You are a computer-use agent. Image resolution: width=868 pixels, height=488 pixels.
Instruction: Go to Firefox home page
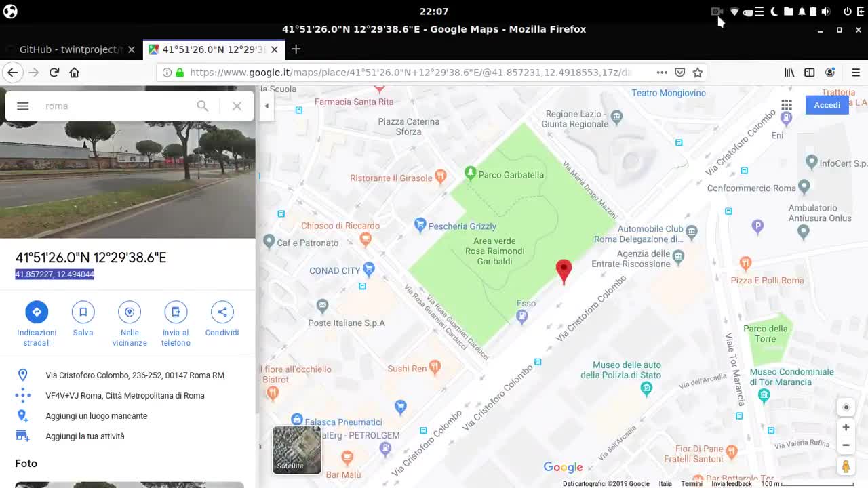75,73
